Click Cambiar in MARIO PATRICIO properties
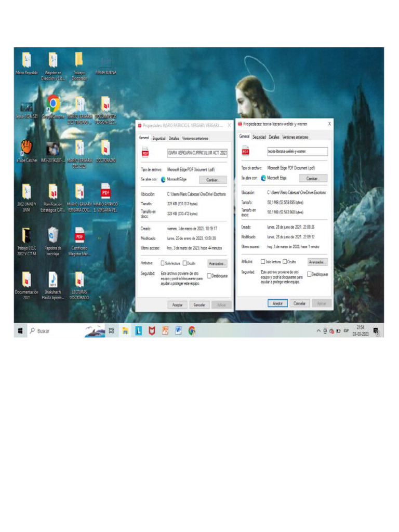 tap(212, 180)
